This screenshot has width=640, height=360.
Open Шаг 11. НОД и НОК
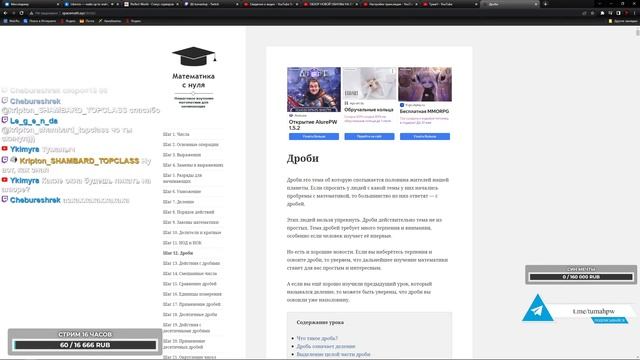pyautogui.click(x=182, y=242)
